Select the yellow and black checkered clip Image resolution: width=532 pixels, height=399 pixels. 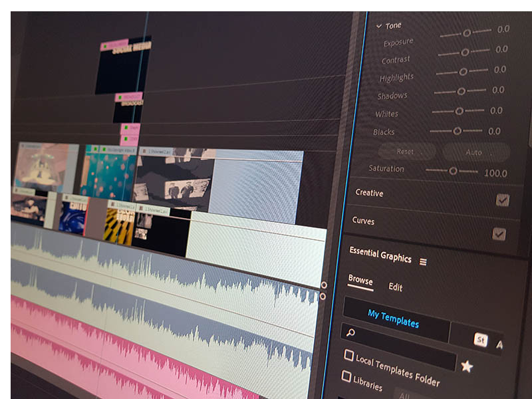click(x=120, y=223)
